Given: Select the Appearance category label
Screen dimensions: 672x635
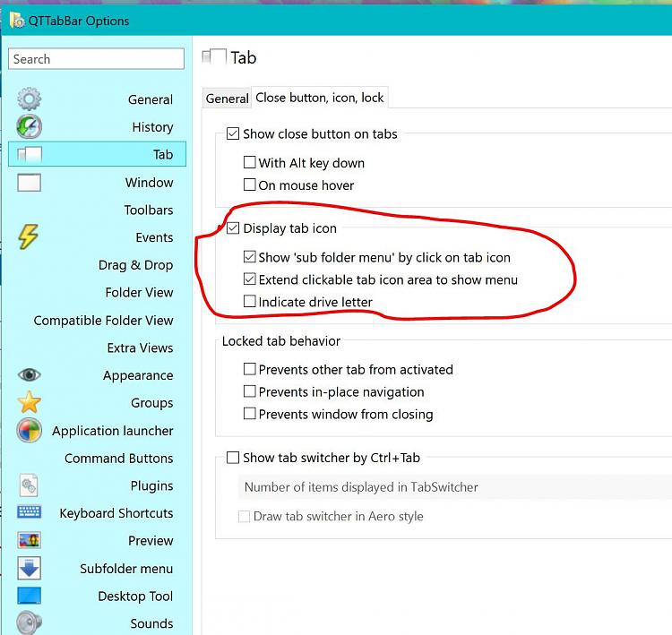Looking at the screenshot, I should 138,375.
